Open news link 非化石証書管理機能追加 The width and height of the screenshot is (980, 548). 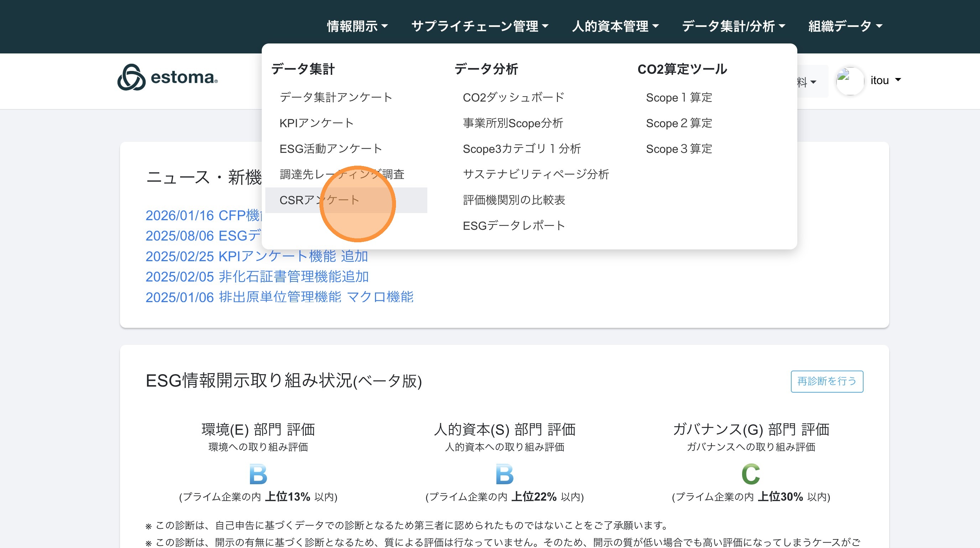[257, 276]
